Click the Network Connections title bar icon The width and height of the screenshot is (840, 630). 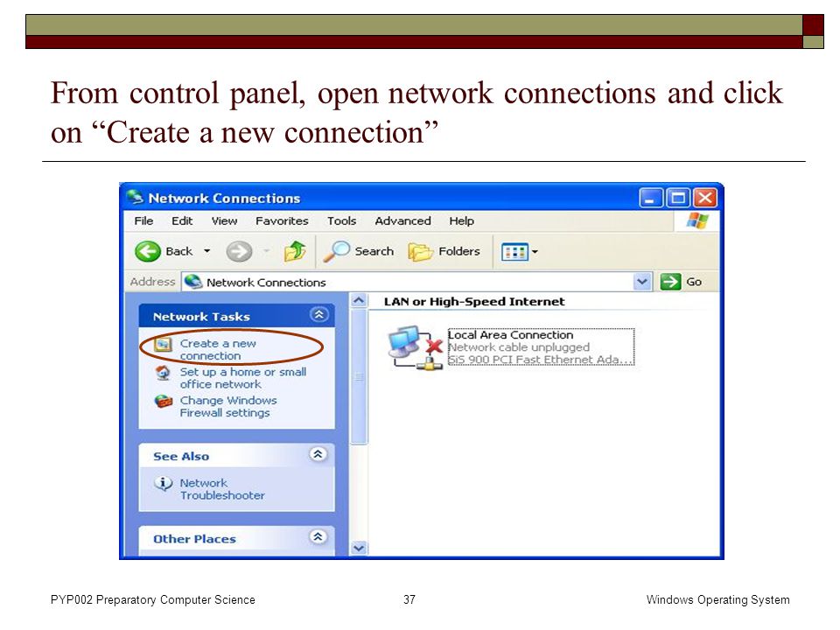click(135, 198)
